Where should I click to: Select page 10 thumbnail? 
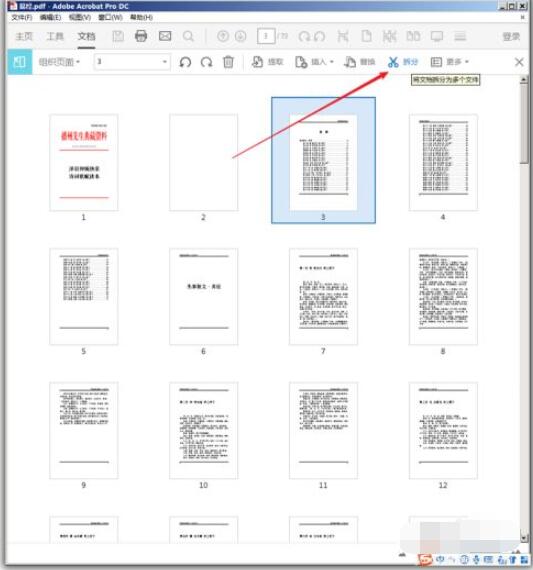pos(204,430)
